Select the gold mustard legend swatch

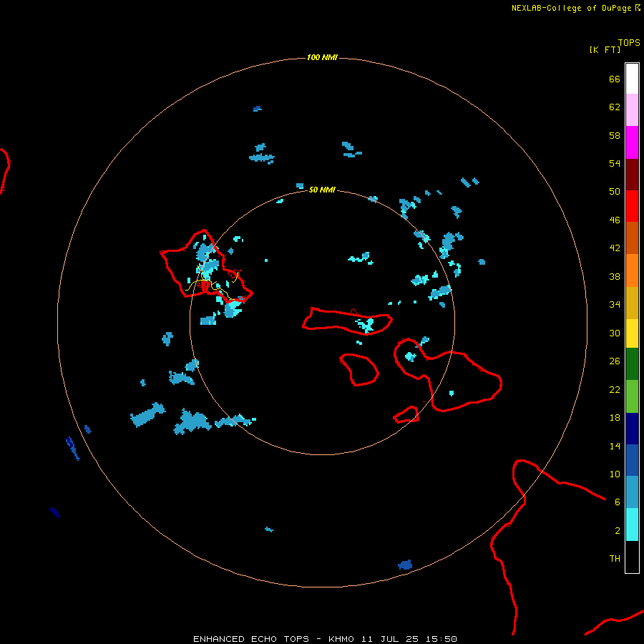632,303
